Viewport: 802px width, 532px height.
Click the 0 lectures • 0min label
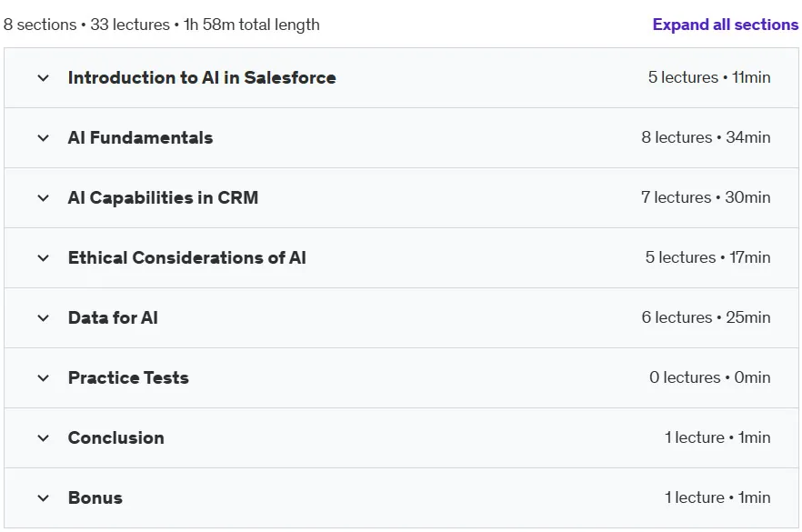(x=710, y=377)
